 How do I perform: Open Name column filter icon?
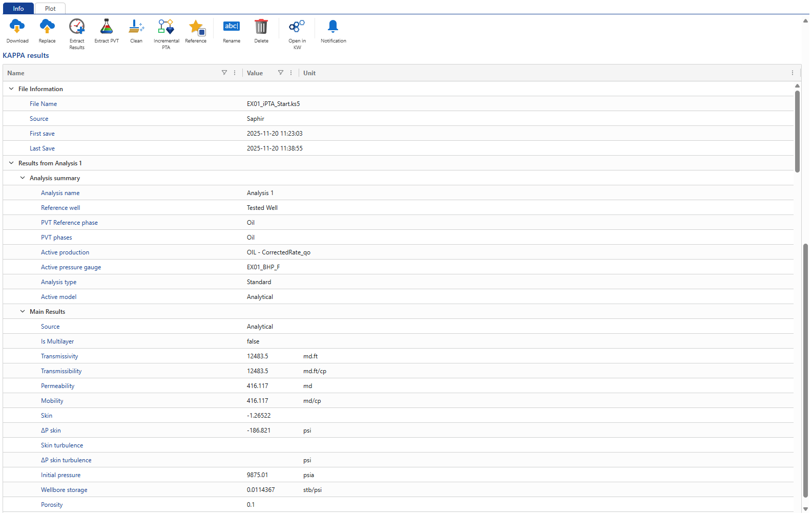point(224,73)
